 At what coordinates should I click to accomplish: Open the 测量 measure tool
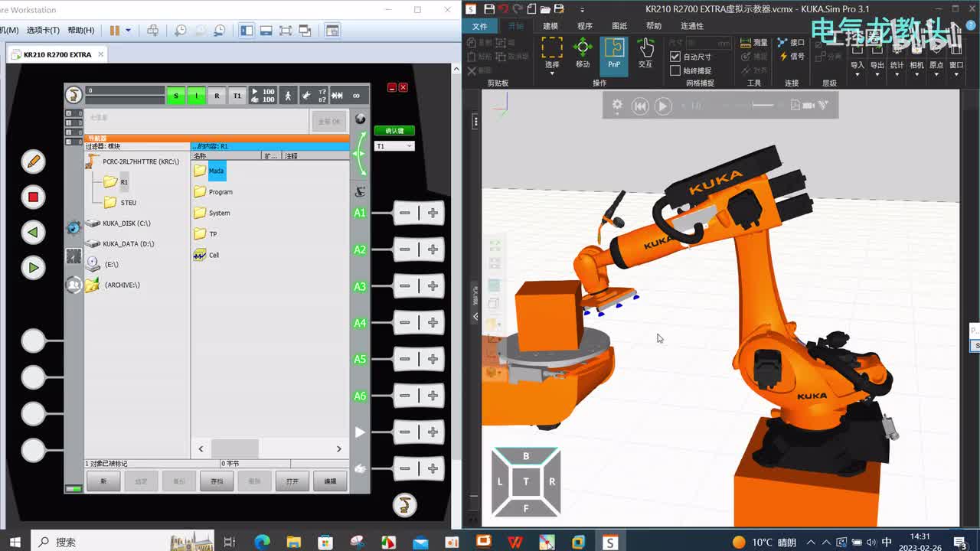tap(753, 43)
